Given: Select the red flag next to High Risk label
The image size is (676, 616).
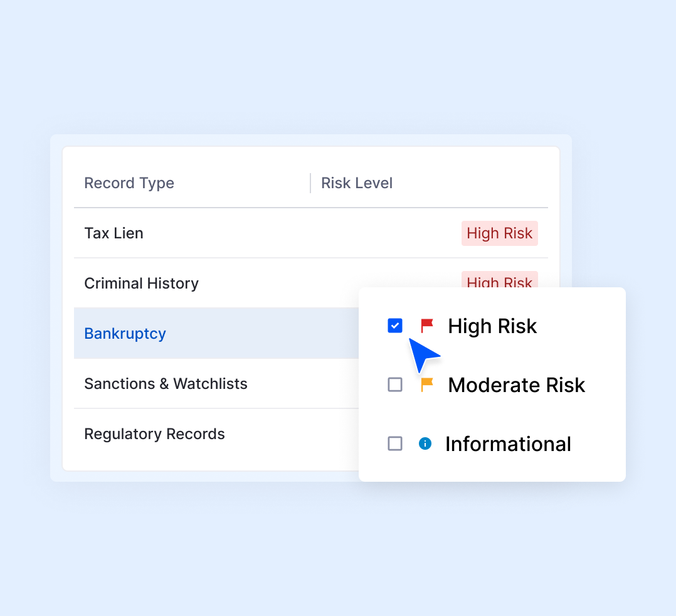Looking at the screenshot, I should [427, 326].
